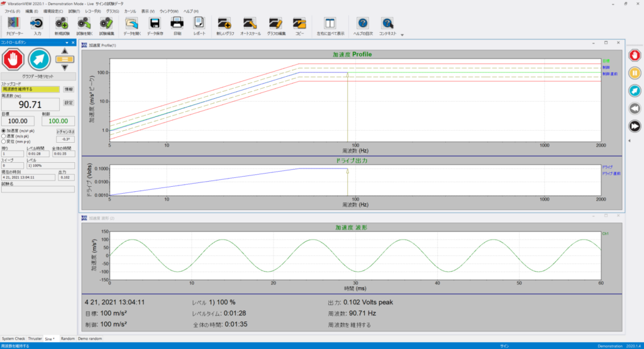Switch to the Random tab
This screenshot has width=644, height=349.
(68, 339)
